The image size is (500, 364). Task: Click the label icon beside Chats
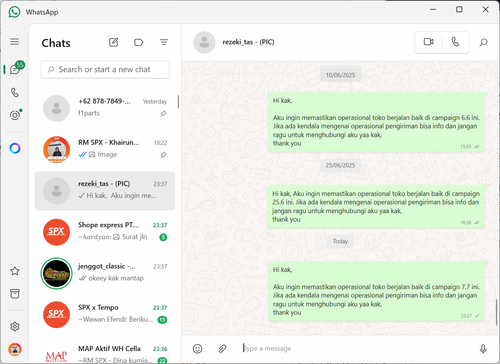pos(138,42)
